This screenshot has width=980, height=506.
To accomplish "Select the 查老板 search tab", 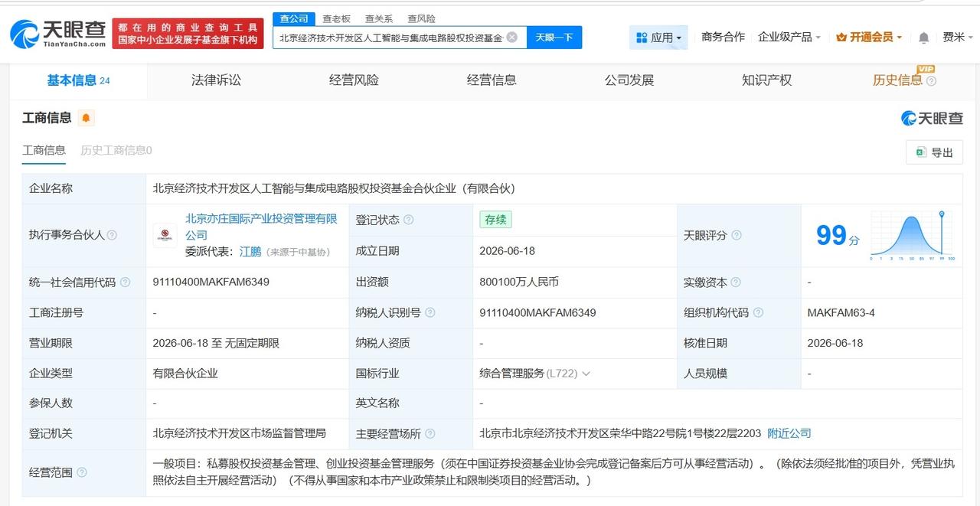I will click(336, 18).
